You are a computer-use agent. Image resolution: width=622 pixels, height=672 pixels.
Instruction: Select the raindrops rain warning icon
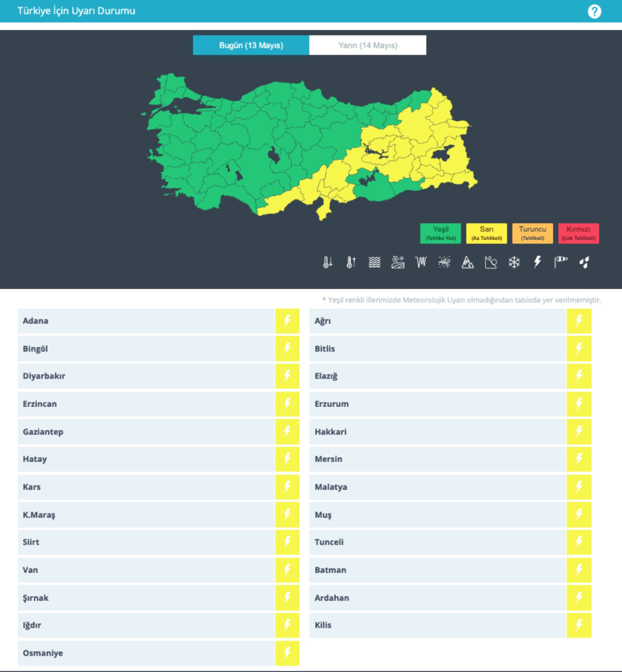click(584, 262)
